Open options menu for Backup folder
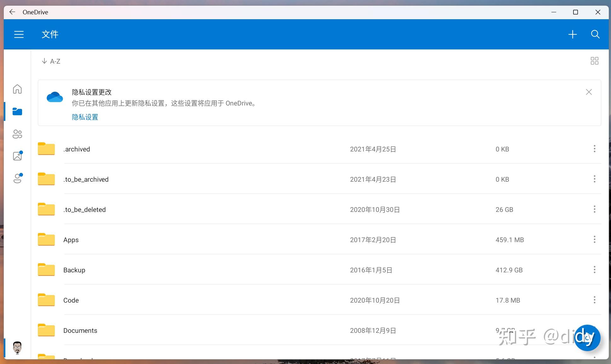The height and width of the screenshot is (364, 611). point(595,270)
